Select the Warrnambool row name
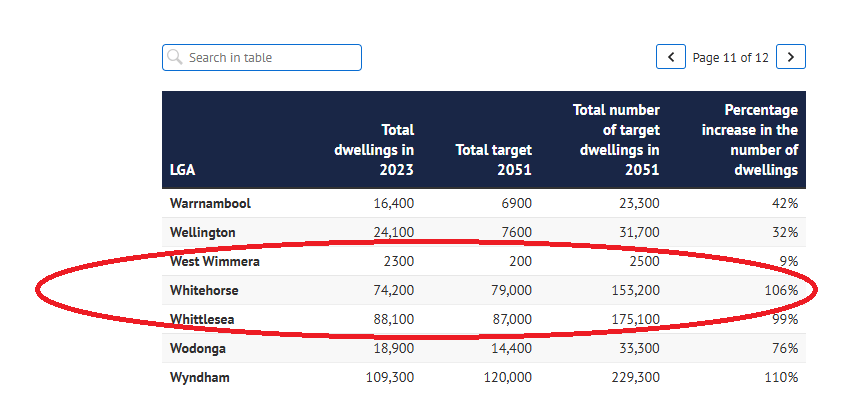 (x=210, y=203)
